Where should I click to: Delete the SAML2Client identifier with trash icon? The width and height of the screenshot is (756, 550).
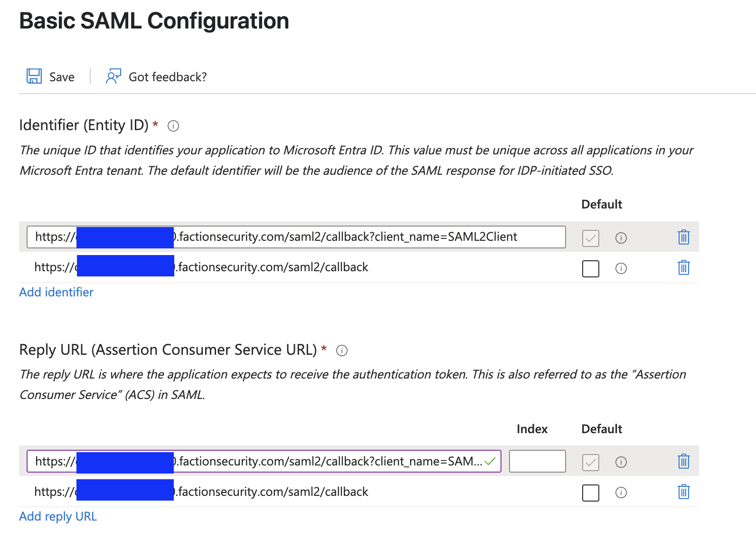coord(684,237)
